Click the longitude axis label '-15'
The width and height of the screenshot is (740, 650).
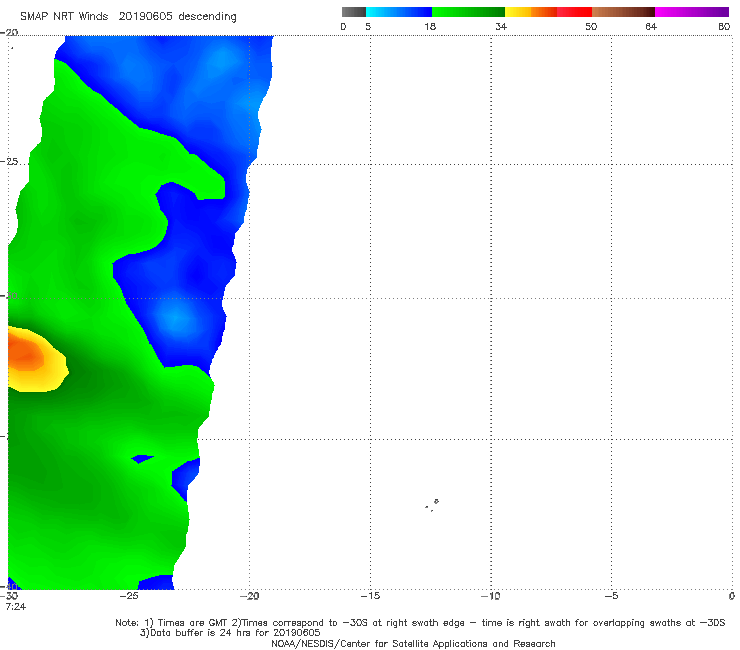pyautogui.click(x=370, y=596)
